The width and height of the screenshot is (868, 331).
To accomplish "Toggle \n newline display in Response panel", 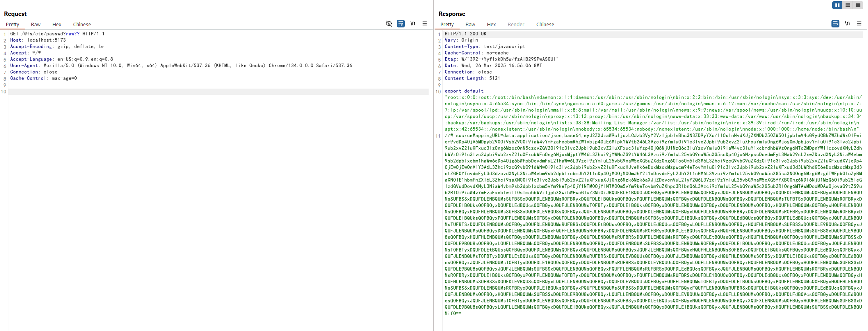I will pos(847,23).
